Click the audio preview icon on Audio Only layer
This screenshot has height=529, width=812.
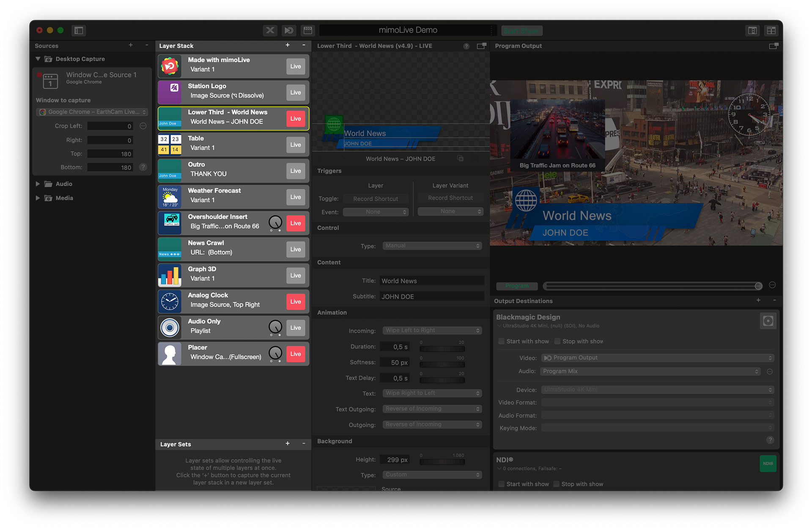point(275,327)
